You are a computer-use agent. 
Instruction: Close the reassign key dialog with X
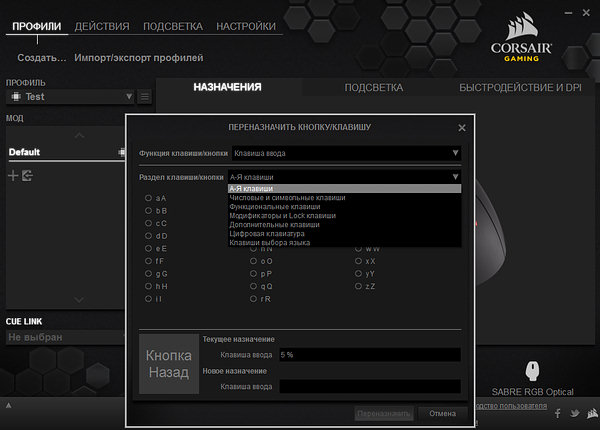461,128
